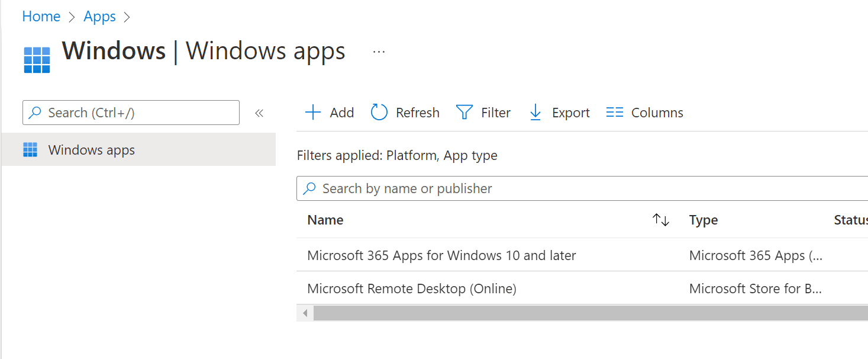Go to Home breadcrumb link
This screenshot has height=359, width=868.
pos(41,17)
